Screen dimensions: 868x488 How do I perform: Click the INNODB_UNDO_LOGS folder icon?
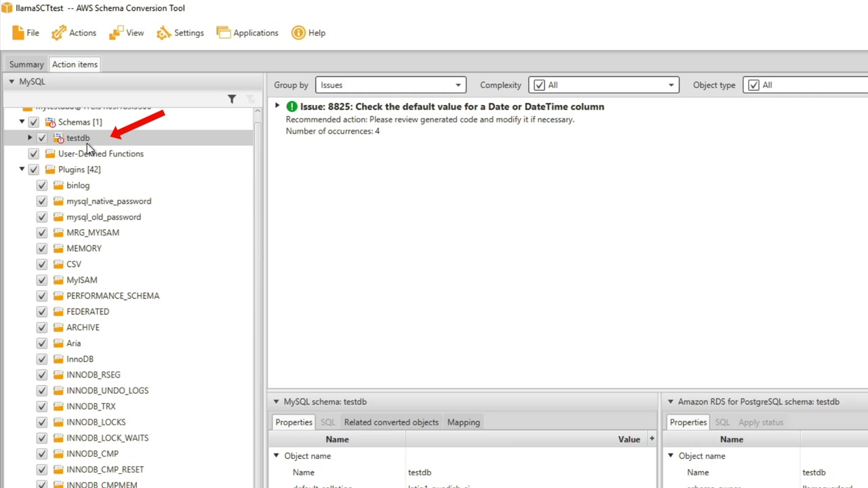[58, 391]
